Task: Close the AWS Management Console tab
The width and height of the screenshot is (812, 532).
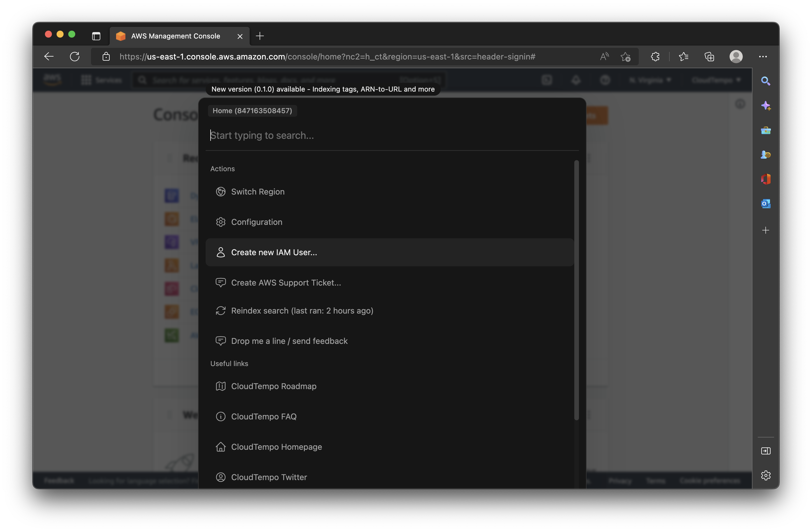Action: click(x=240, y=36)
